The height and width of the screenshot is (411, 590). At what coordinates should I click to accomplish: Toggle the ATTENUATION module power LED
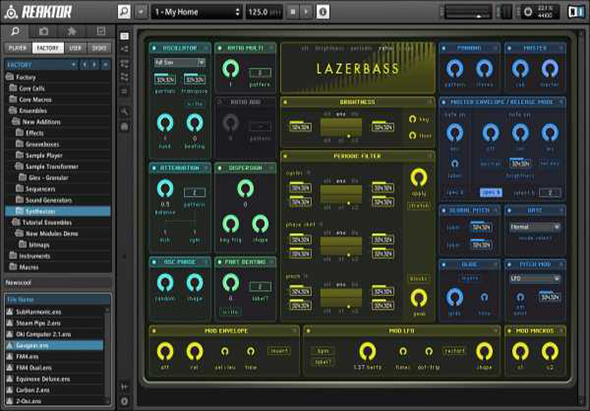[154, 168]
